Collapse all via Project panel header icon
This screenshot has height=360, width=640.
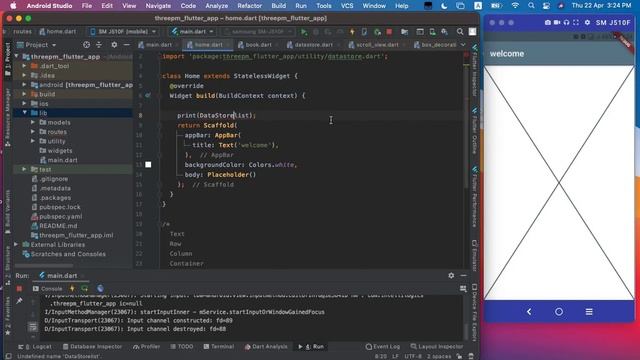pyautogui.click(x=99, y=45)
